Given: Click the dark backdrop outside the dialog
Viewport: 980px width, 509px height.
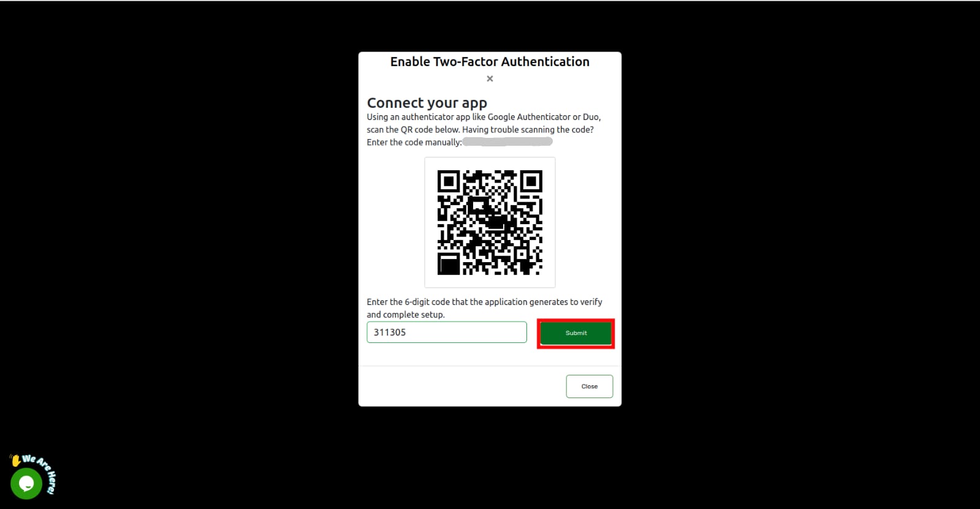Looking at the screenshot, I should (184, 245).
